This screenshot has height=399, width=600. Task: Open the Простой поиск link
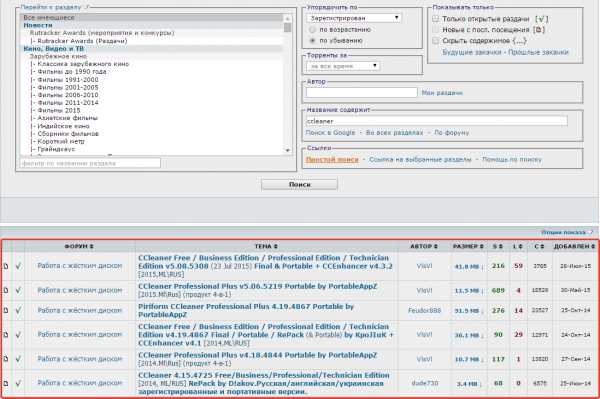332,160
